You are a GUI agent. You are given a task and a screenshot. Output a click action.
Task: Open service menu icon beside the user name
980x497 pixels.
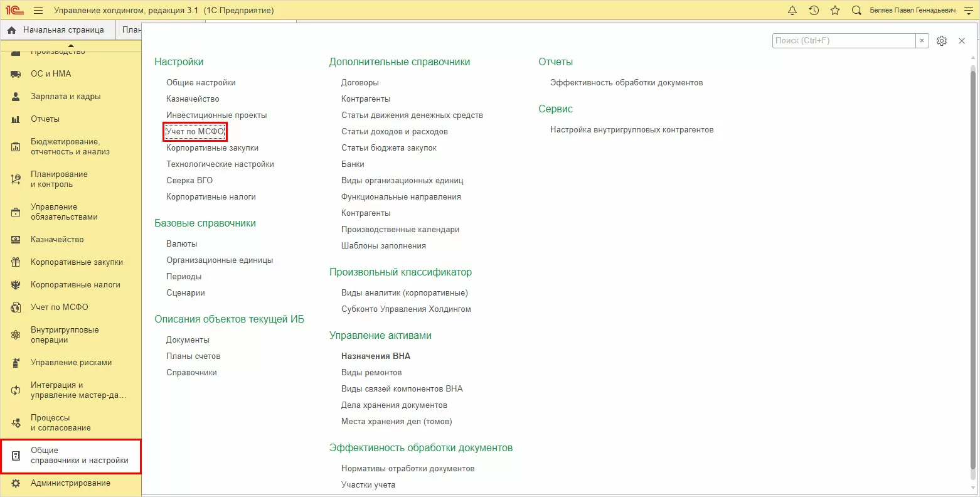[x=967, y=11]
